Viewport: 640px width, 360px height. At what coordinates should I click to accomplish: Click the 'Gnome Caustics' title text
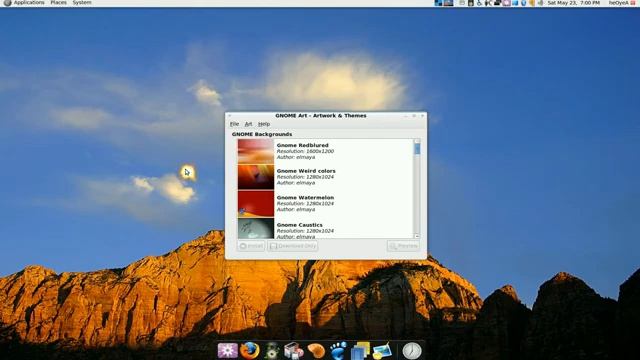300,225
